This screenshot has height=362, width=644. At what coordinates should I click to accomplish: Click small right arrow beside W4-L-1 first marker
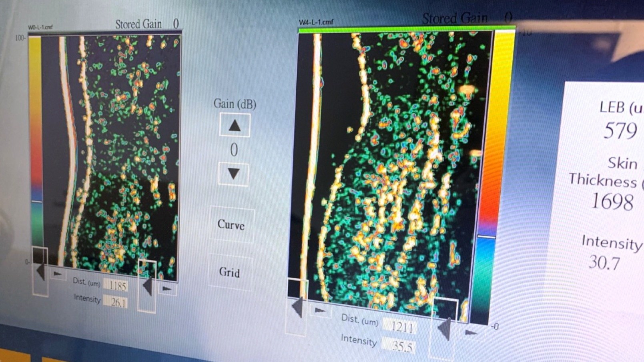[x=320, y=310]
